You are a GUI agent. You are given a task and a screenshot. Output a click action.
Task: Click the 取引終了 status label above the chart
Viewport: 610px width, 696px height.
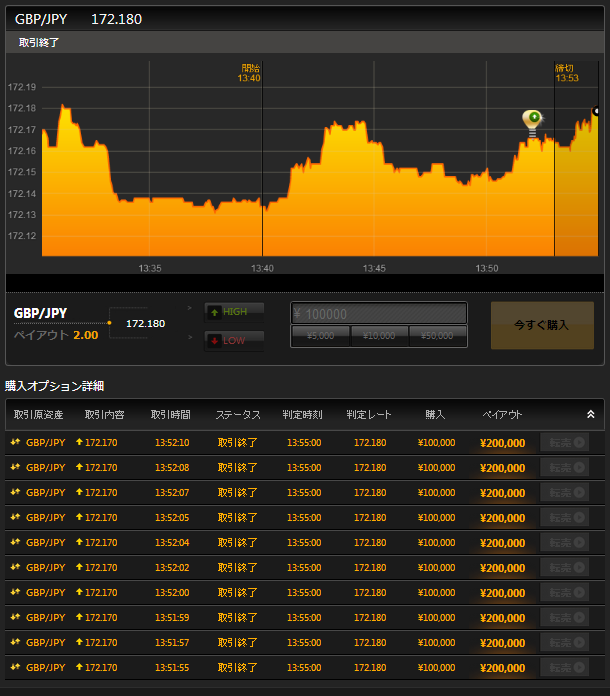[x=39, y=43]
